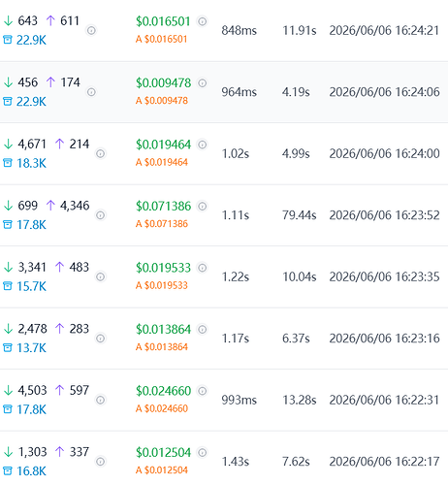Click cache icon beside 16.8K
Viewport: 448px width, 485px height.
click(8, 471)
